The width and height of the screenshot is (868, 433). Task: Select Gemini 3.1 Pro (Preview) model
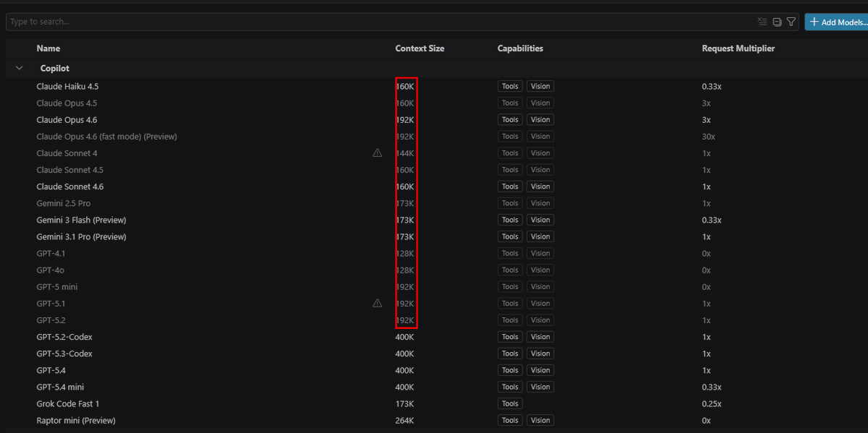[x=81, y=236]
